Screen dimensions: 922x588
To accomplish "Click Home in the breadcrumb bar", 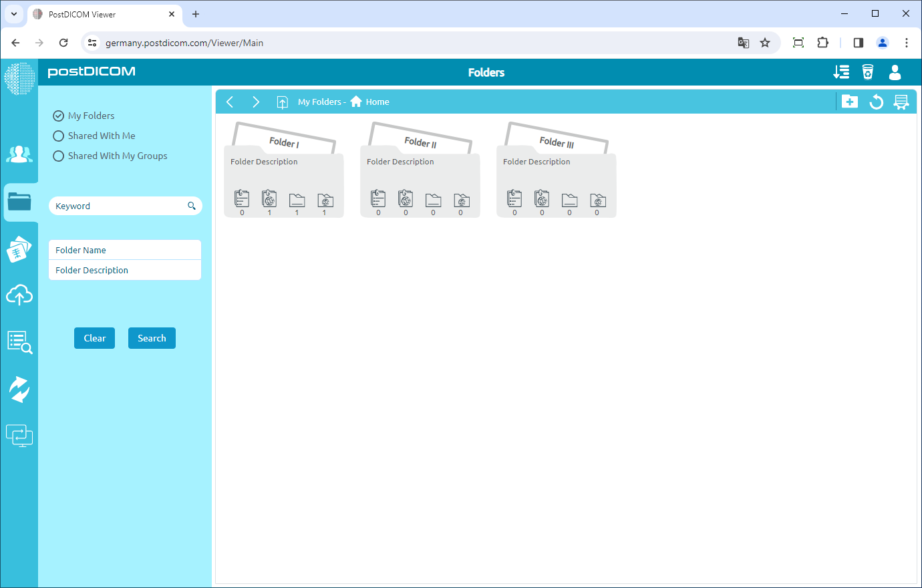I will point(370,102).
